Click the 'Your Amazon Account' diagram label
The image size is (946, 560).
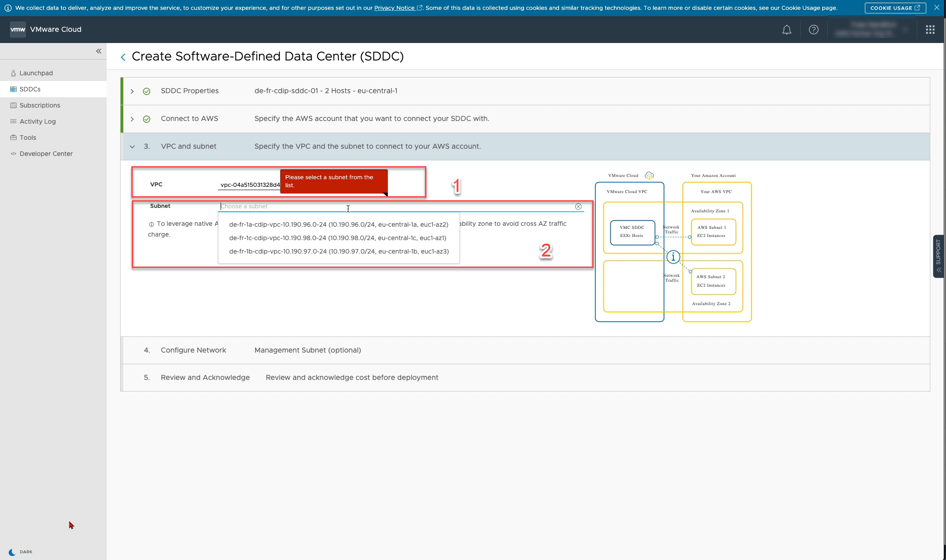713,176
